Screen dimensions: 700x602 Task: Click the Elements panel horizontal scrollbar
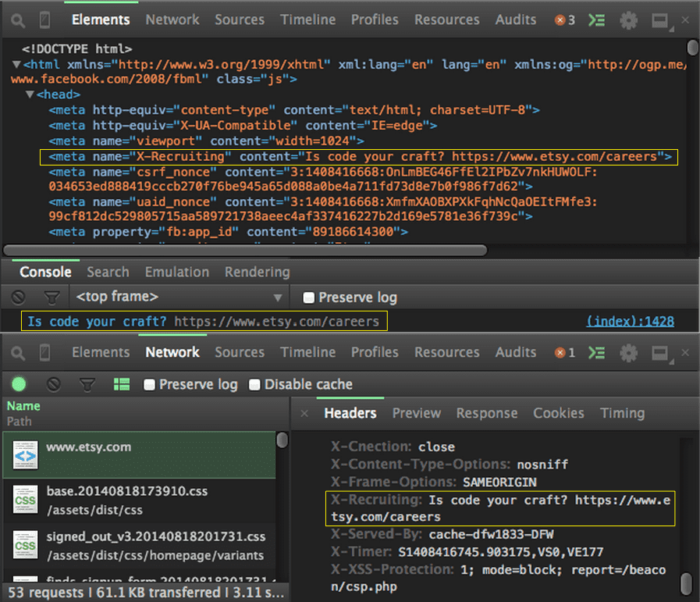(x=246, y=251)
